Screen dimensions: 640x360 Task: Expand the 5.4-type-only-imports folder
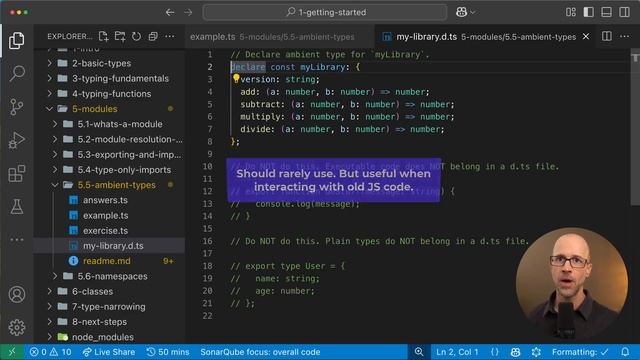[x=109, y=170]
